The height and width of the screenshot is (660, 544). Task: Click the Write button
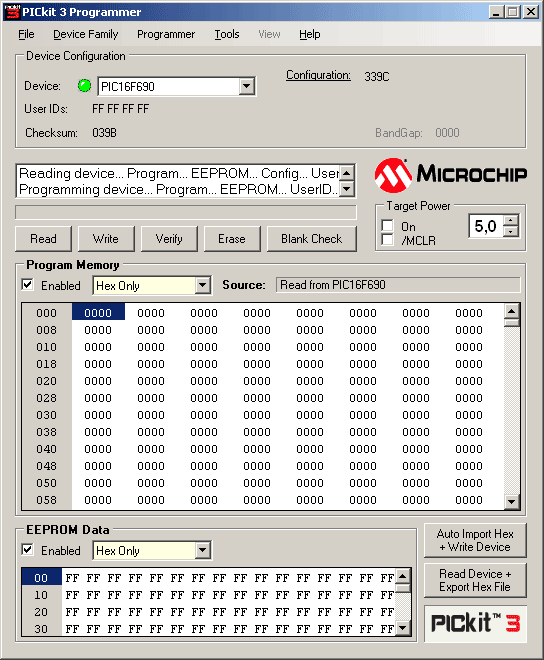pyautogui.click(x=106, y=239)
